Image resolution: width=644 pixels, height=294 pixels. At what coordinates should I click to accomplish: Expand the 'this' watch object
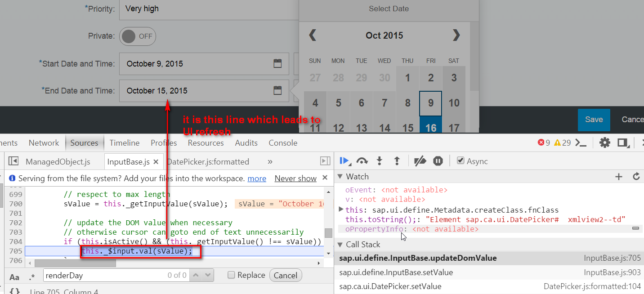(341, 209)
